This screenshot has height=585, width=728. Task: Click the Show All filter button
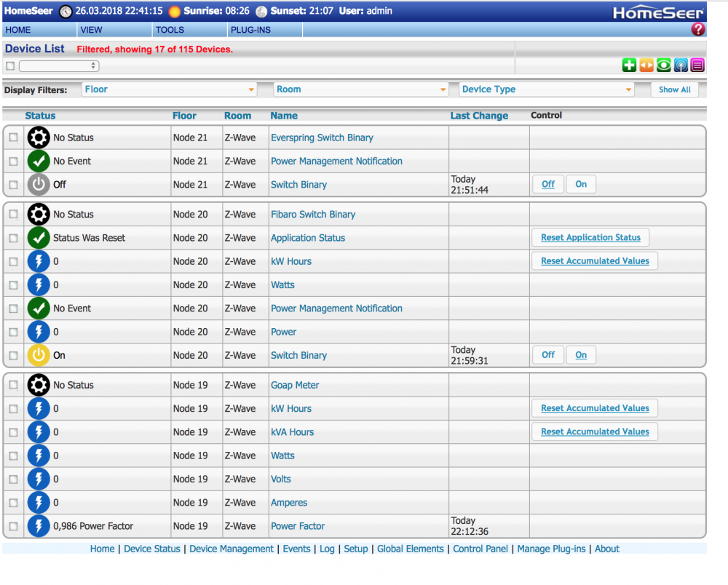pyautogui.click(x=674, y=89)
